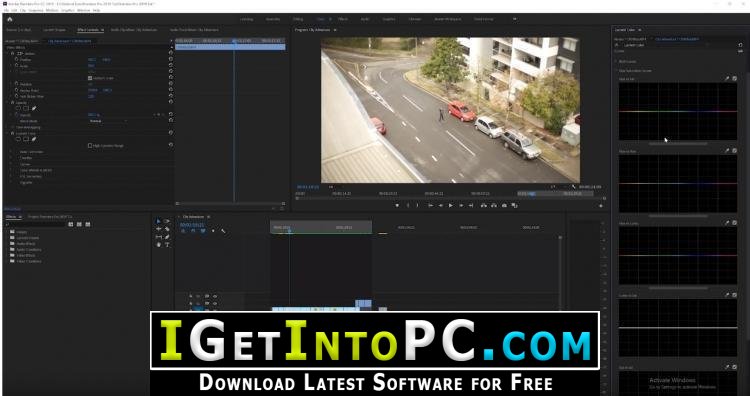Click the eyedropper above the first hue curve

click(727, 78)
